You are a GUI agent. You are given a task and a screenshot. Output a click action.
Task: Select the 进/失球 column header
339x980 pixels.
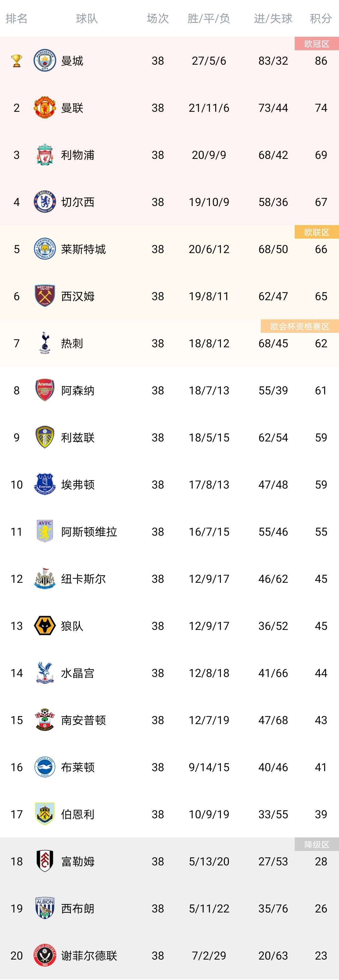point(273,18)
